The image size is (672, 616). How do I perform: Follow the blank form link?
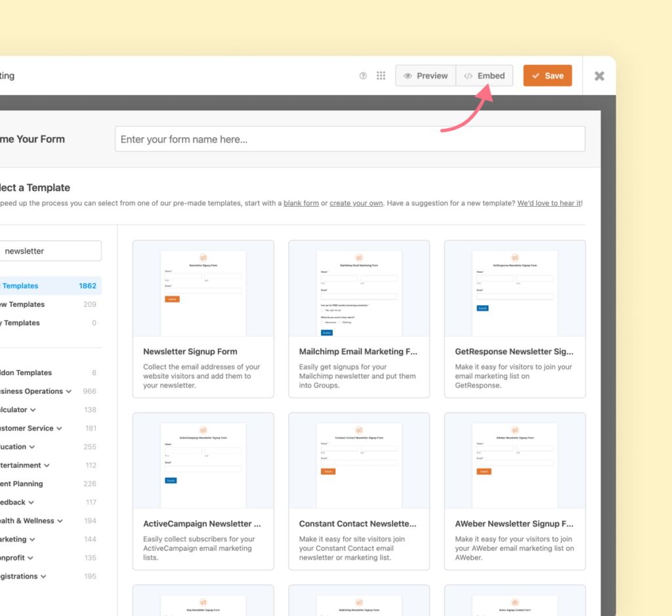pos(301,203)
